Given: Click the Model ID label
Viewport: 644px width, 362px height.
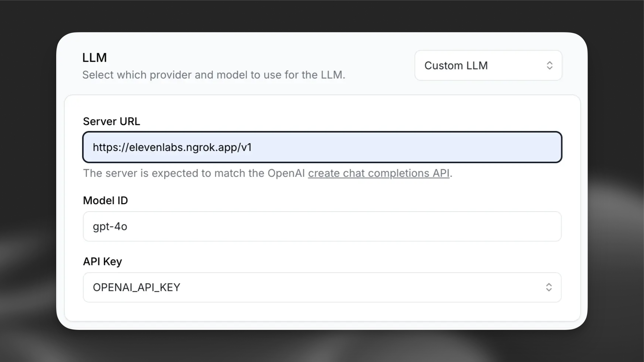Looking at the screenshot, I should [105, 200].
